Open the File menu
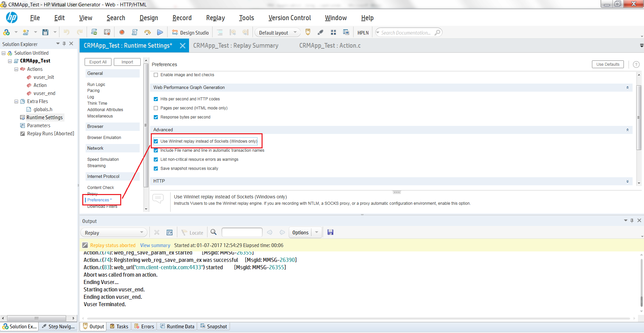644x333 pixels. pos(35,18)
